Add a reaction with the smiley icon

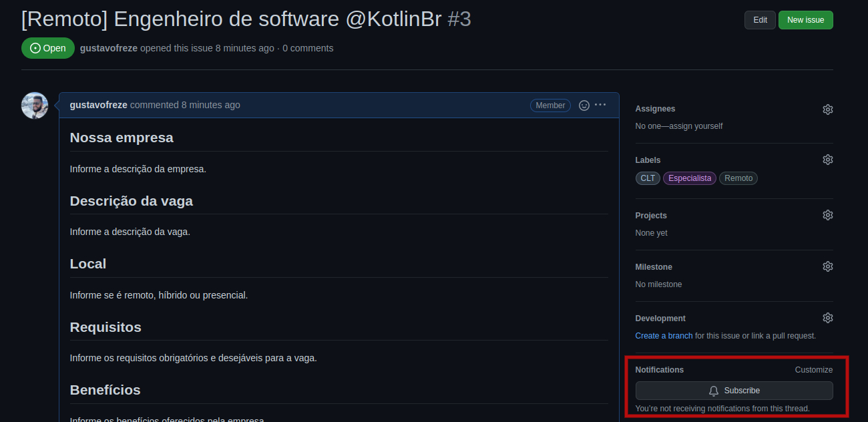point(584,105)
